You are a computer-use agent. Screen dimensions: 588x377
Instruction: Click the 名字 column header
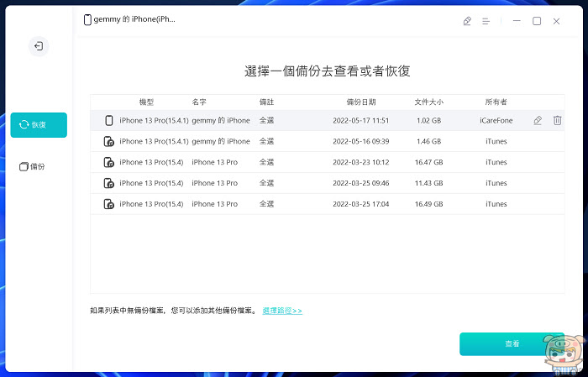pyautogui.click(x=199, y=102)
